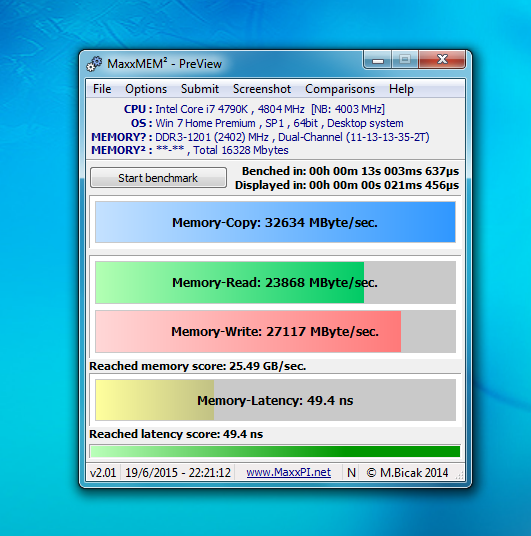Visit the www.MaxxPI.net link
The height and width of the screenshot is (536, 531).
[x=289, y=472]
